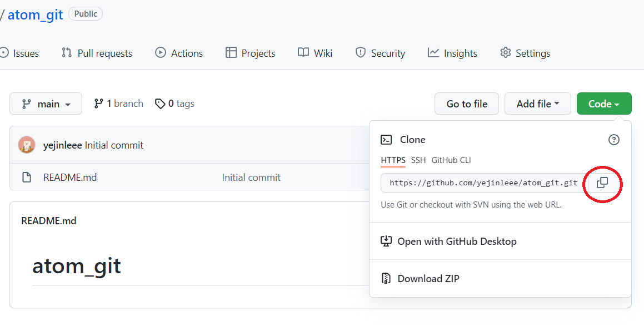Click the Projects table icon
Image resolution: width=644 pixels, height=330 pixels.
click(x=231, y=53)
